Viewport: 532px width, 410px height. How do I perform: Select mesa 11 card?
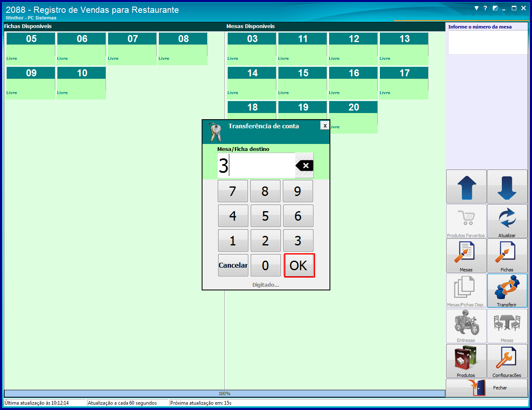[302, 49]
